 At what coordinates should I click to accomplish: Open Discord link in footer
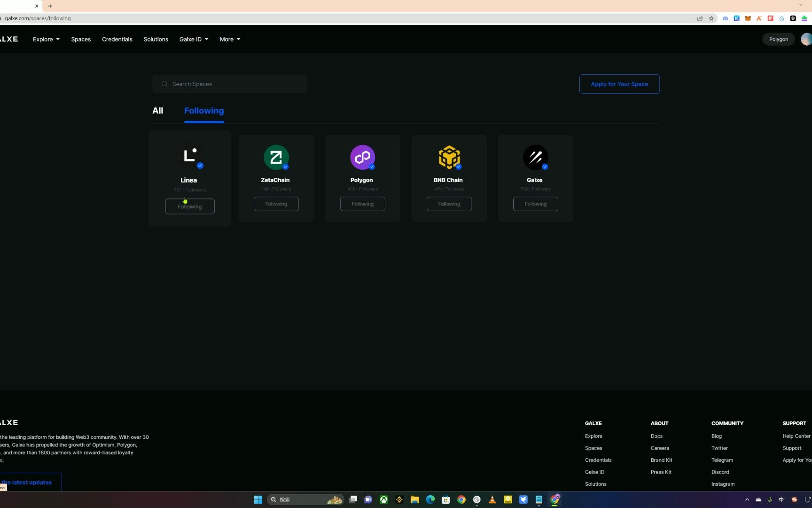click(x=720, y=472)
